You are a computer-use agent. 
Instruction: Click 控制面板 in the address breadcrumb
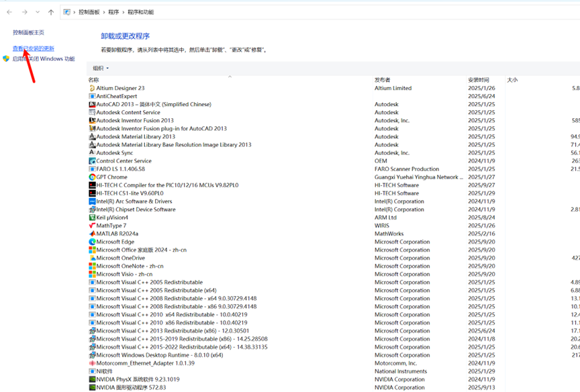click(89, 12)
